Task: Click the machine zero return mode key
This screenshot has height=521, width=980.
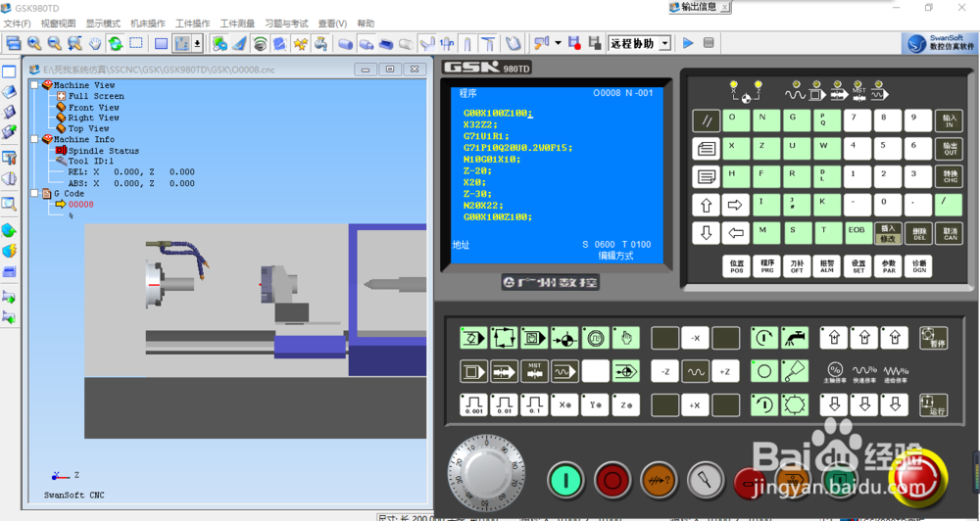Action: coord(565,338)
